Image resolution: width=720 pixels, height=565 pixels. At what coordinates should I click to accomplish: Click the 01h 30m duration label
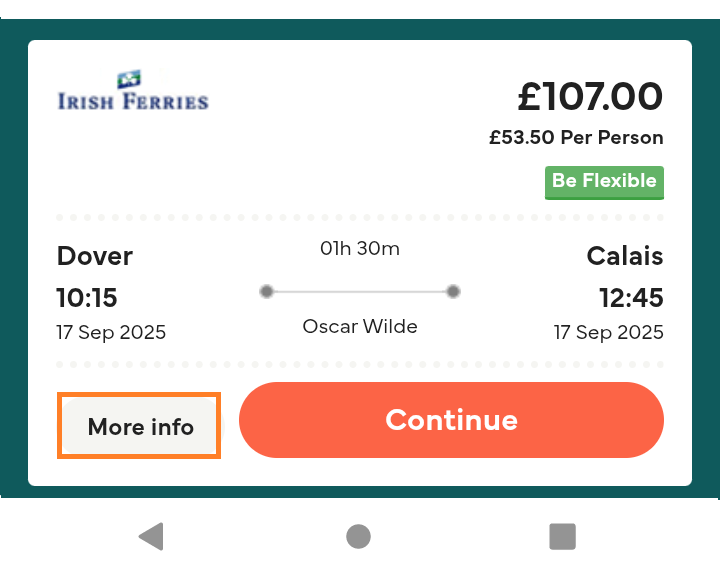[x=360, y=249]
